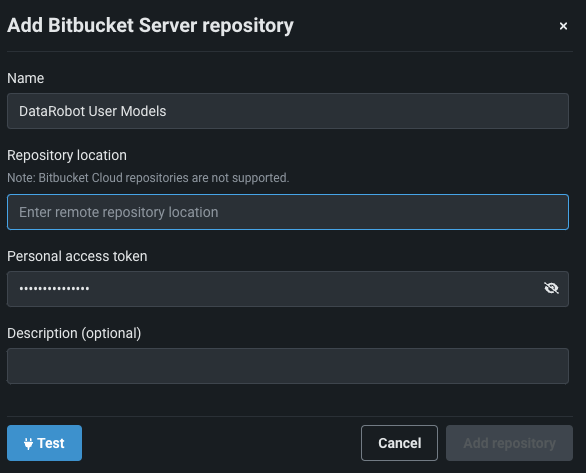Click the disabled Add repository button

(509, 443)
